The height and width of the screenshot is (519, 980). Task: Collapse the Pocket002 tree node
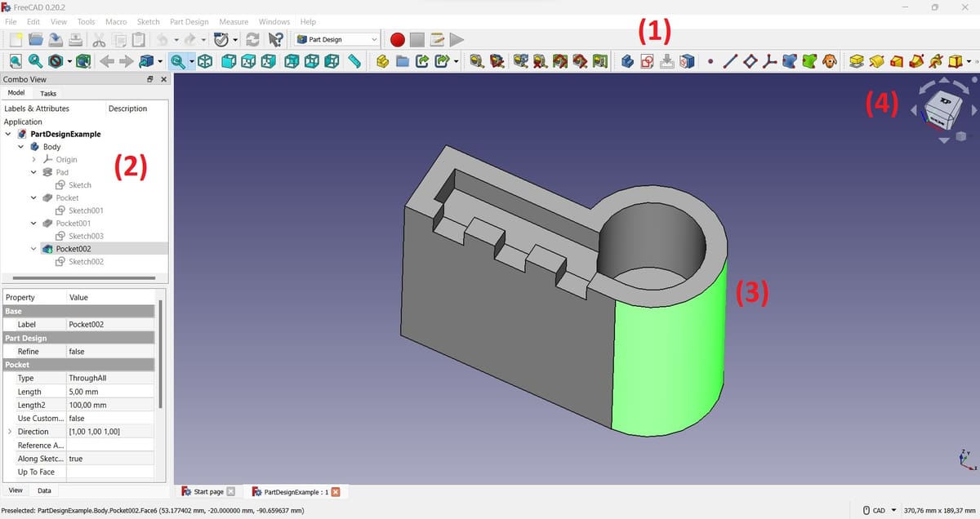[x=33, y=249]
